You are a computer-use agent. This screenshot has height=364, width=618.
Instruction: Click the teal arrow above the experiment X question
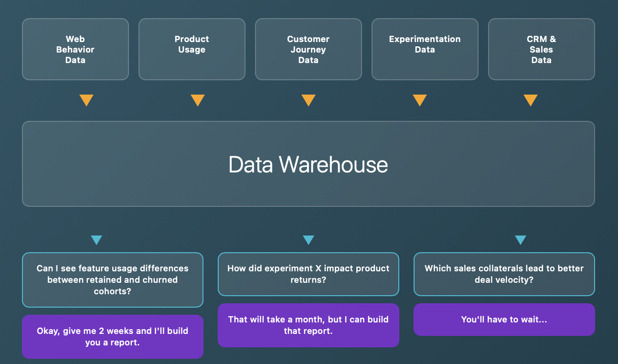[x=308, y=240]
